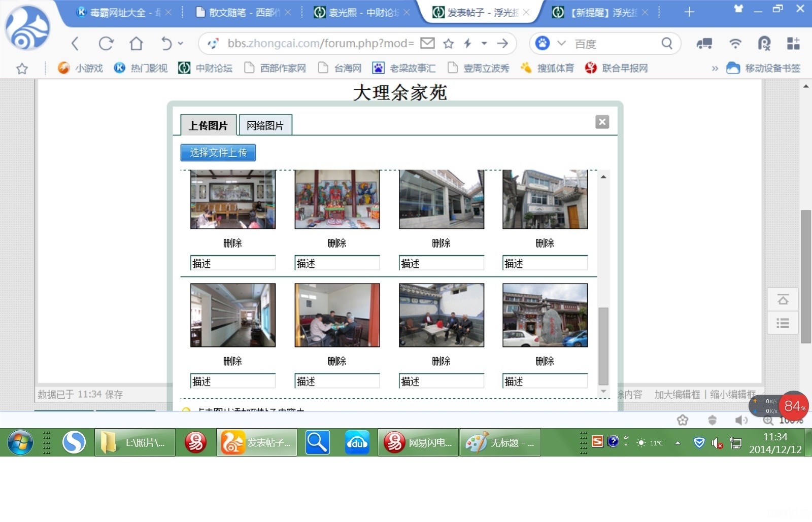Screen dimensions: 812x522
Task: Select the 上传图片 tab
Action: (208, 125)
